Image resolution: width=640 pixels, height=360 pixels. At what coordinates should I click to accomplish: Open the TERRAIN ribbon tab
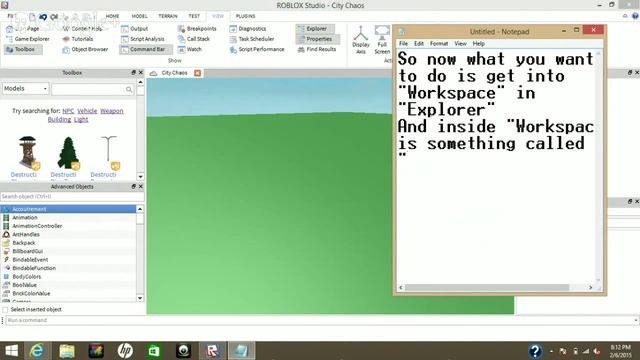[168, 16]
